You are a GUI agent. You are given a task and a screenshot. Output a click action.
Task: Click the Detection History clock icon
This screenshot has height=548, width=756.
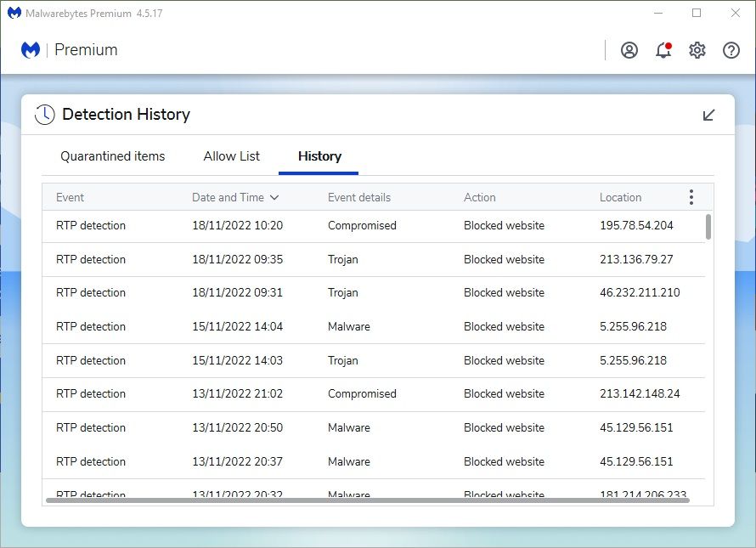click(x=45, y=115)
